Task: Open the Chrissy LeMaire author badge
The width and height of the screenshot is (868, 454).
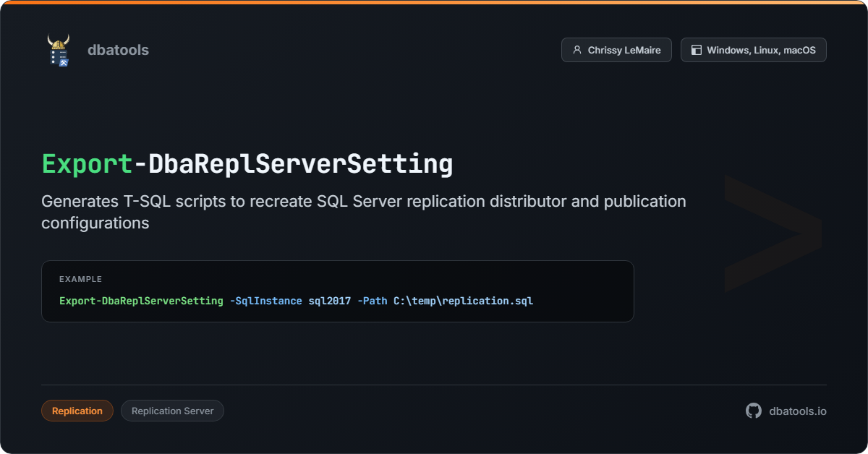Action: pyautogui.click(x=616, y=50)
